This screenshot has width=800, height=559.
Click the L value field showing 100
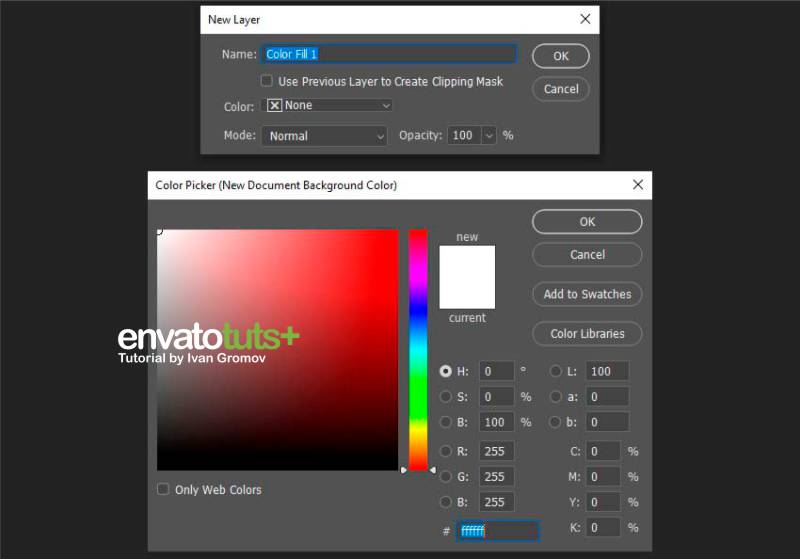pos(607,371)
